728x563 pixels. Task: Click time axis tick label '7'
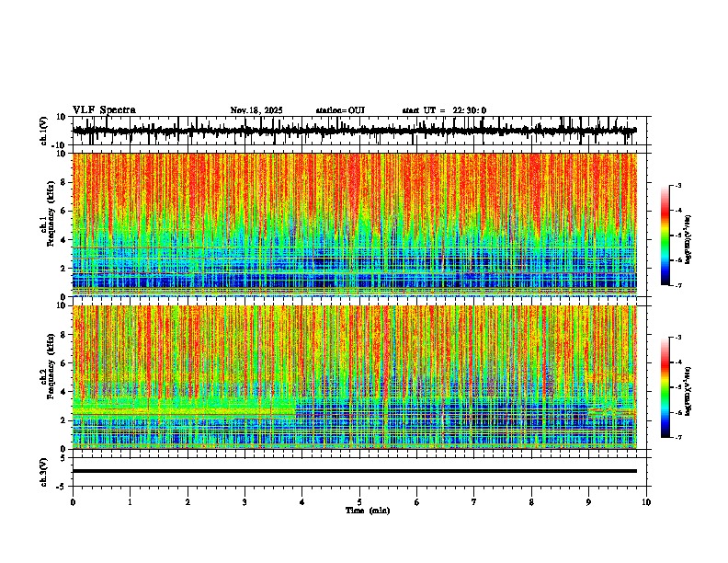(x=474, y=502)
